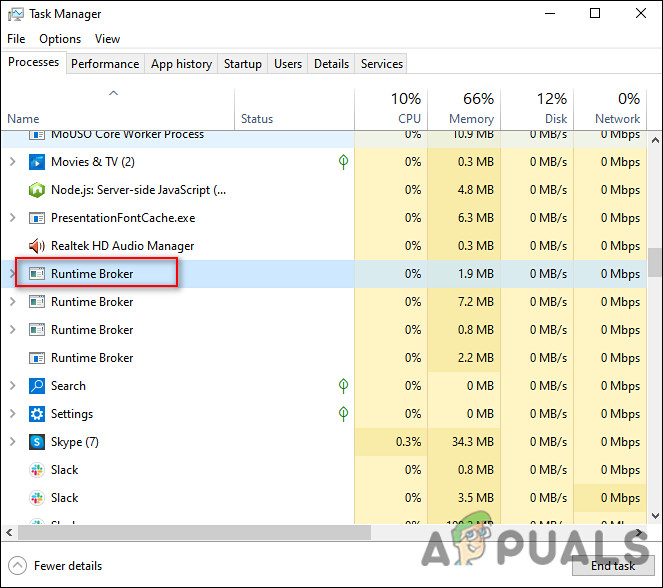Click the Realtek HD Audio Manager speaker icon

[x=37, y=246]
